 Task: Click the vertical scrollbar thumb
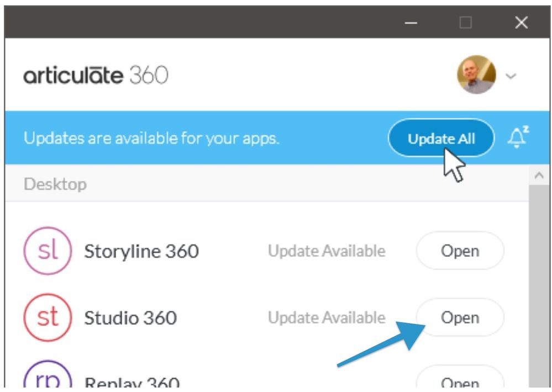(539, 286)
